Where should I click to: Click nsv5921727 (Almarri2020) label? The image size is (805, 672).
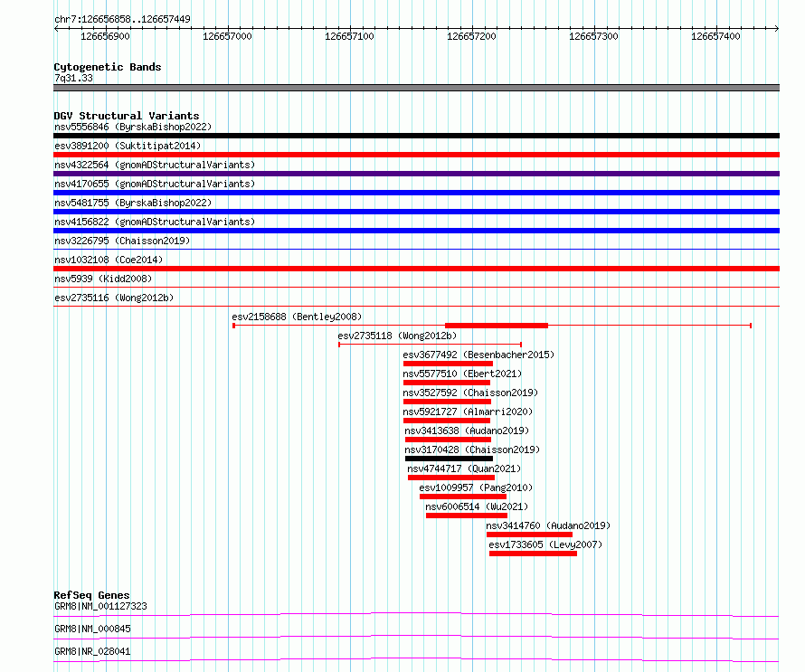click(x=468, y=412)
